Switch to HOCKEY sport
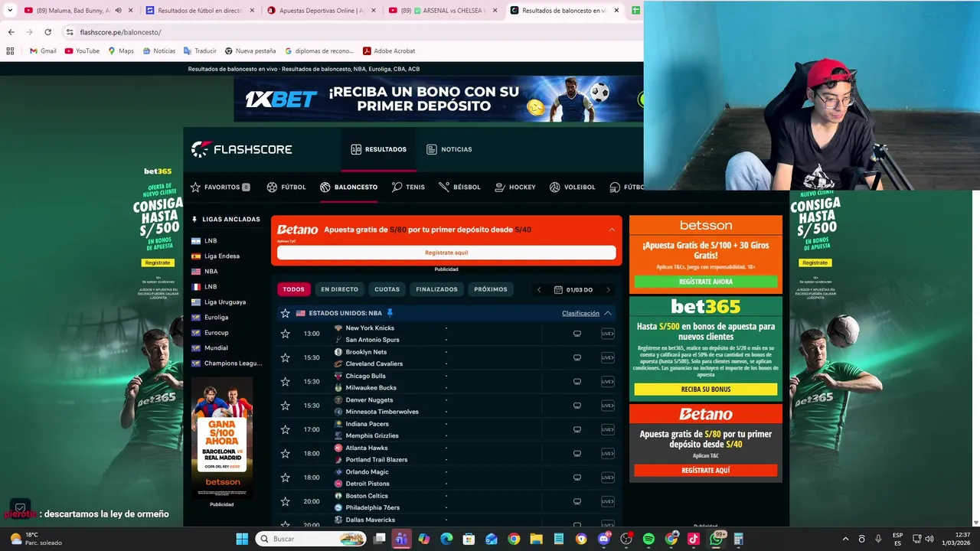The image size is (980, 551). pos(515,187)
